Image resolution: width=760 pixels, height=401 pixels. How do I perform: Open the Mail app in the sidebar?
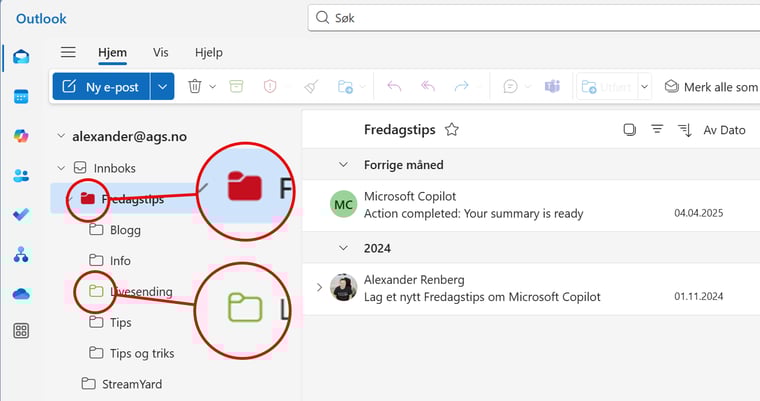pyautogui.click(x=21, y=57)
